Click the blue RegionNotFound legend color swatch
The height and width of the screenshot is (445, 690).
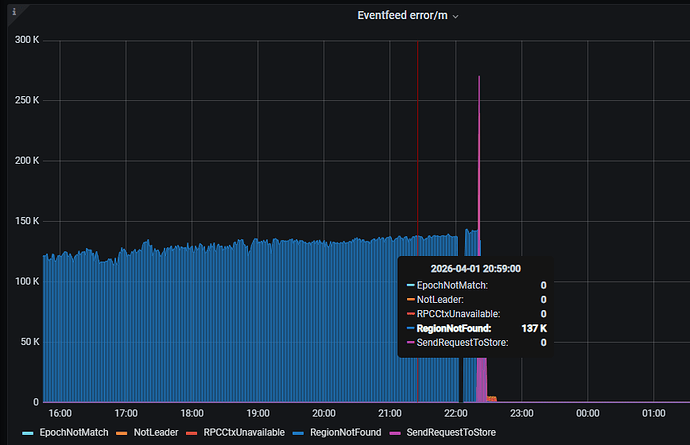[x=301, y=434]
